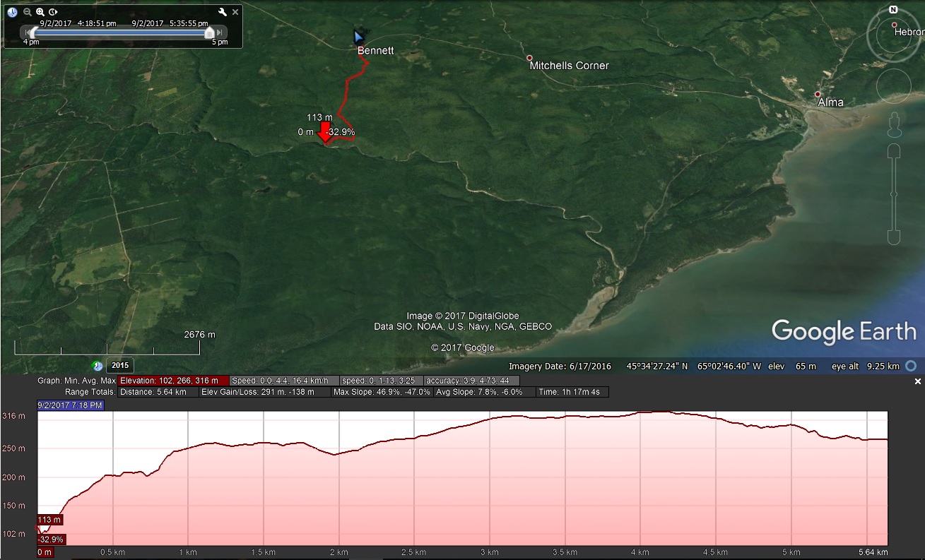This screenshot has height=560, width=925.
Task: Play the track time animation
Action: pyautogui.click(x=52, y=12)
